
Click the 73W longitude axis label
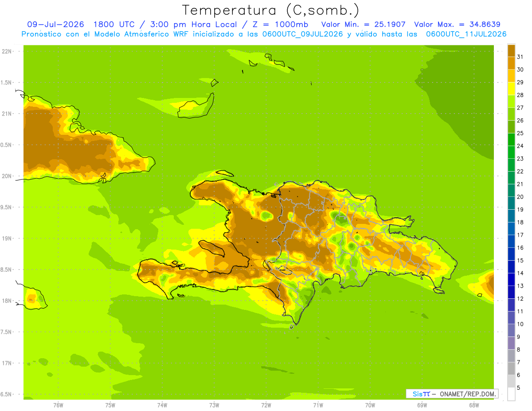point(214,405)
